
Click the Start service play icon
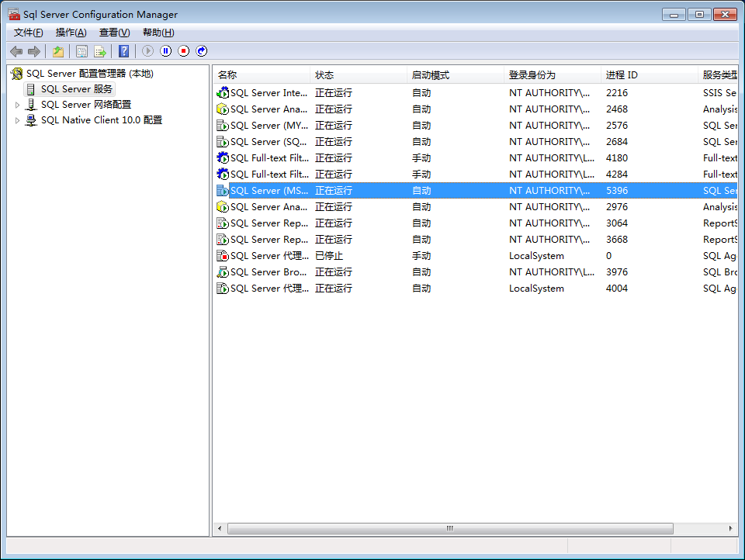(147, 51)
